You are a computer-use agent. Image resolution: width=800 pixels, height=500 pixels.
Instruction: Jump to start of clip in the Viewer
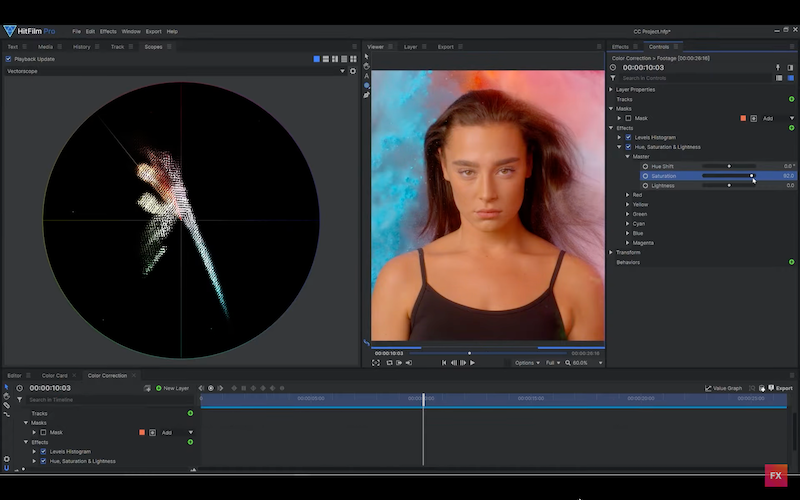point(444,363)
